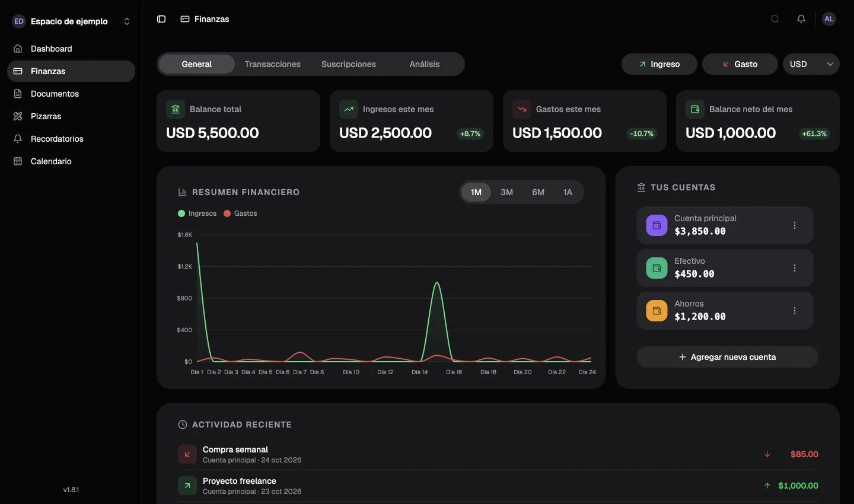Viewport: 854px width, 504px height.
Task: Switch to the Suscripciones tab
Action: pos(349,64)
